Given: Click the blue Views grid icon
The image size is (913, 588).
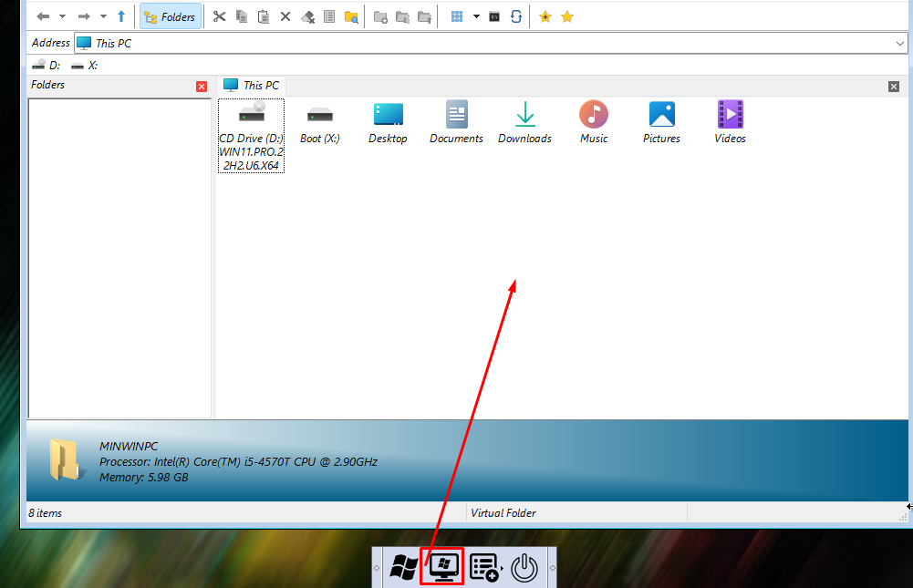Looking at the screenshot, I should (457, 17).
